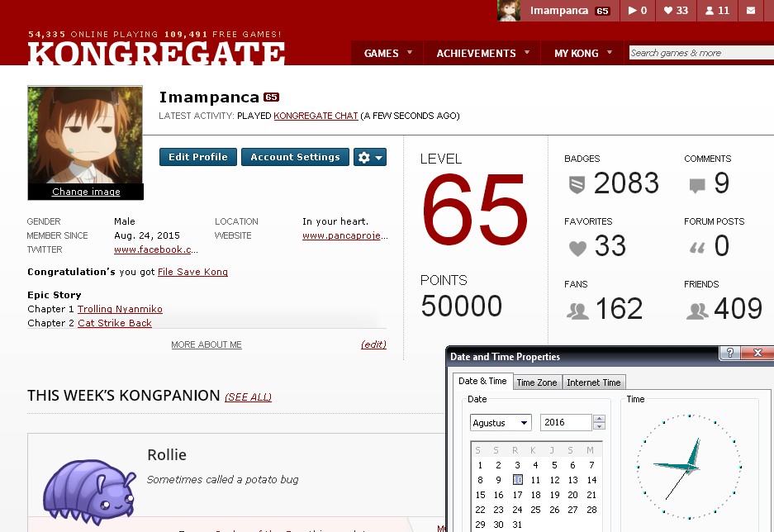
Task: Open the Achievements menu
Action: (476, 54)
